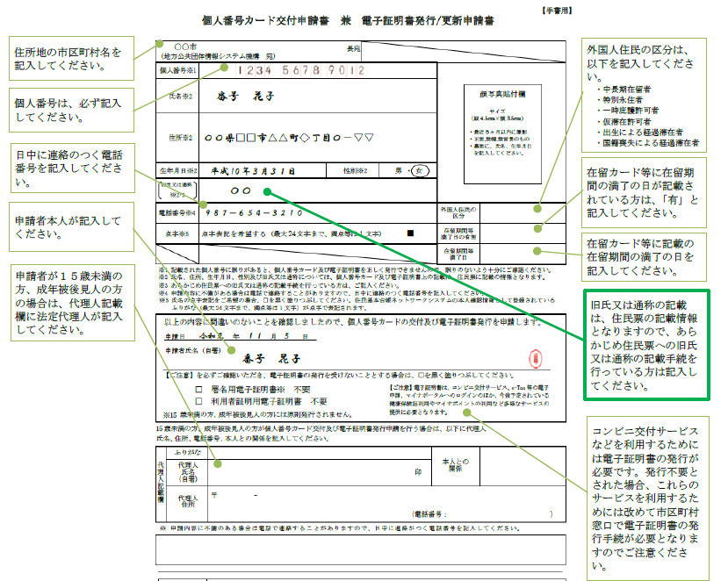Viewport: 728px width, 581px height.
Task: Click the ※15歳未満の方 原則発行されません note
Action: click(x=258, y=414)
